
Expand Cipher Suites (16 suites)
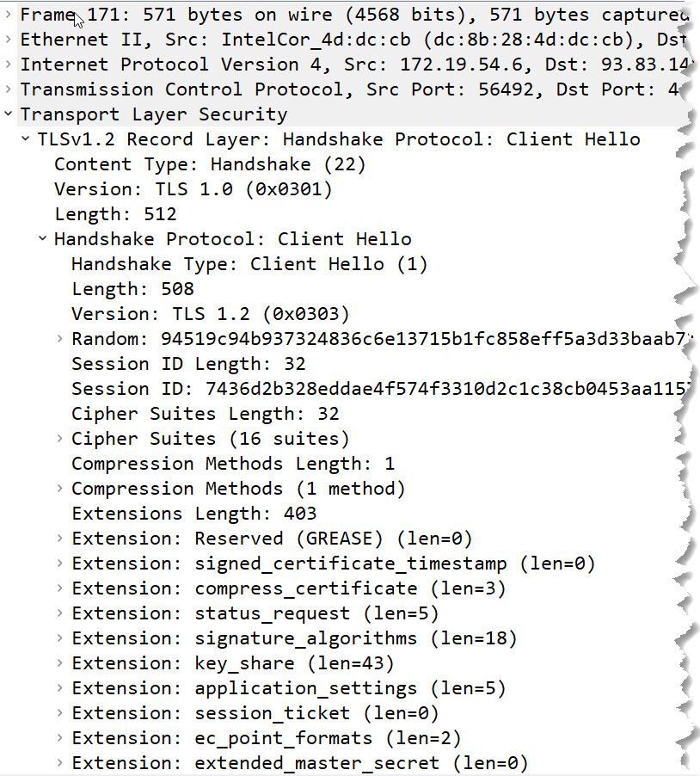click(59, 439)
